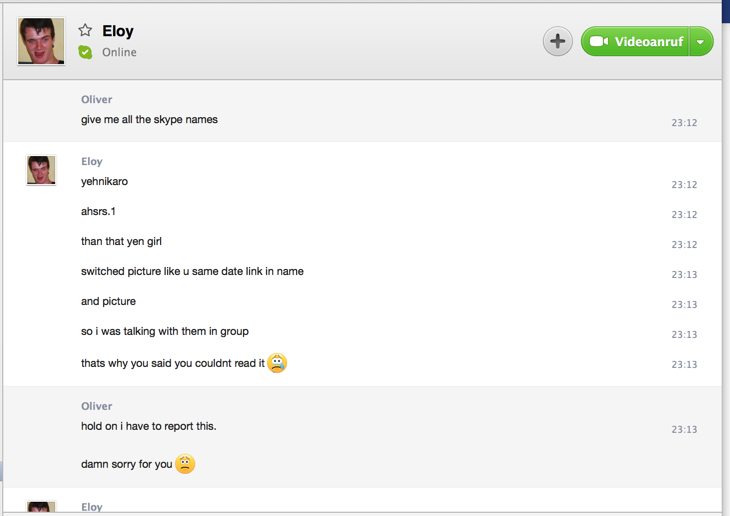The height and width of the screenshot is (516, 730).
Task: Click the sad emoticon after 'couldnt read it'
Action: (x=277, y=363)
